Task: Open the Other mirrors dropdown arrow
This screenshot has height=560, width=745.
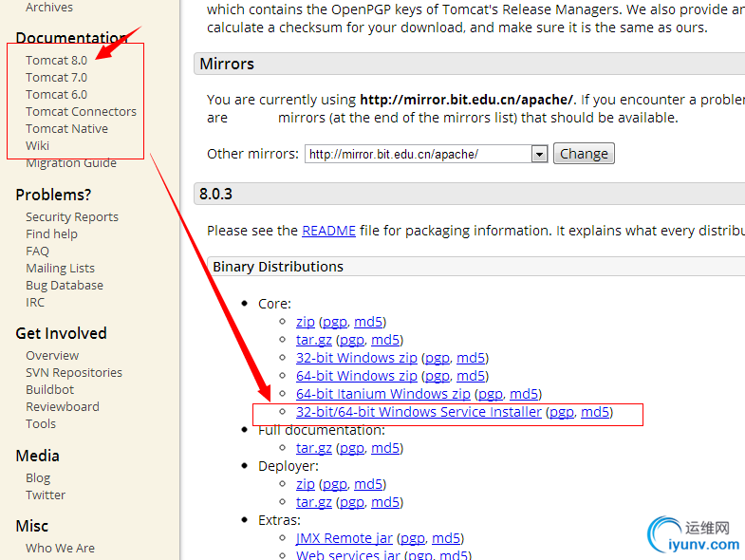Action: [539, 154]
